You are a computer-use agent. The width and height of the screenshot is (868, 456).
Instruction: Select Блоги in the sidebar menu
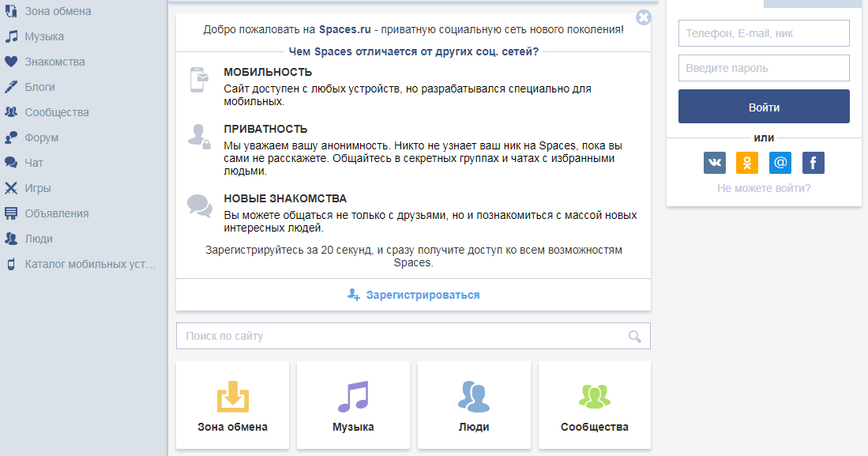click(39, 87)
